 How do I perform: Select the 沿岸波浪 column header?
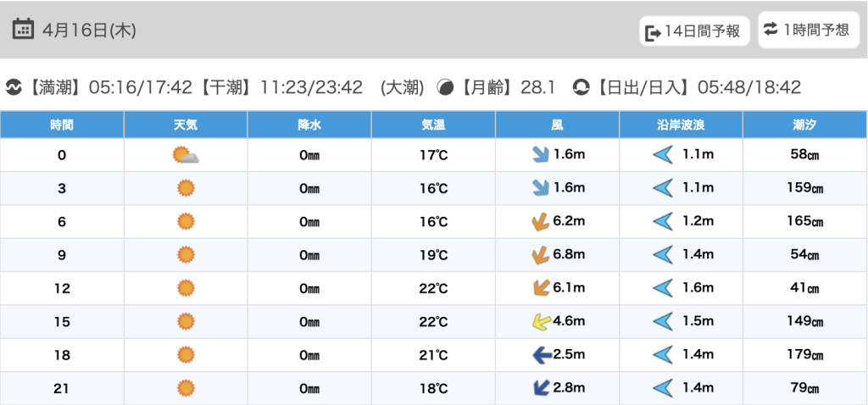click(x=681, y=125)
